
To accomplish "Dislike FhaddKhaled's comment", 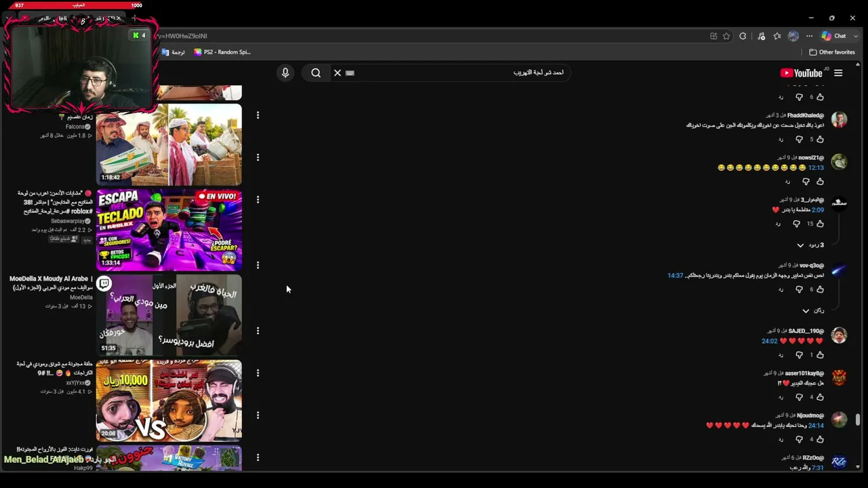I will point(799,139).
